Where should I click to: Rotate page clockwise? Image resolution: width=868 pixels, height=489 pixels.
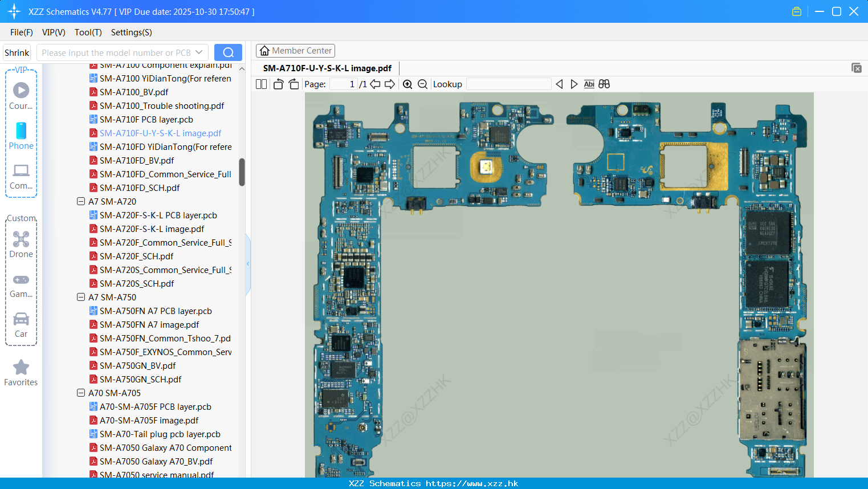point(294,84)
